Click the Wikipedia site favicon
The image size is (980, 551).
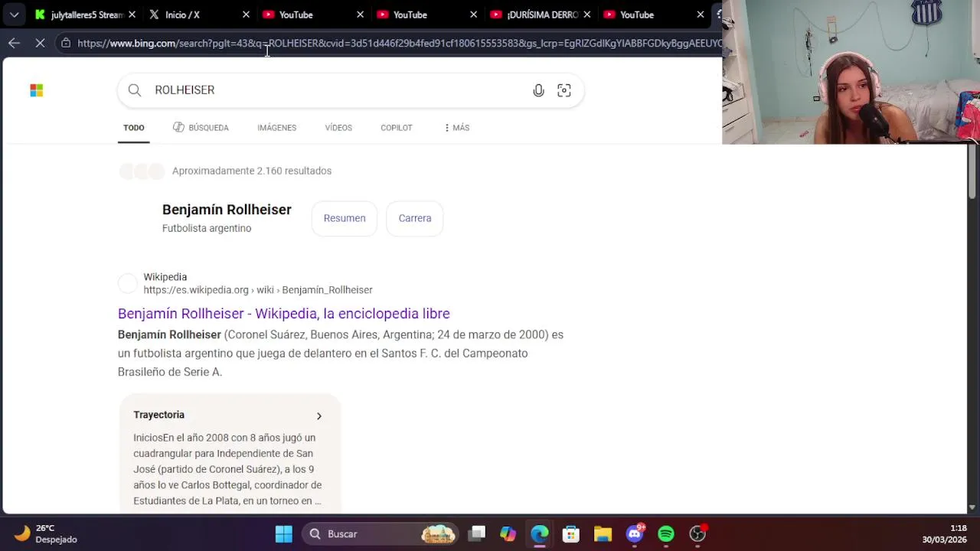click(x=128, y=283)
